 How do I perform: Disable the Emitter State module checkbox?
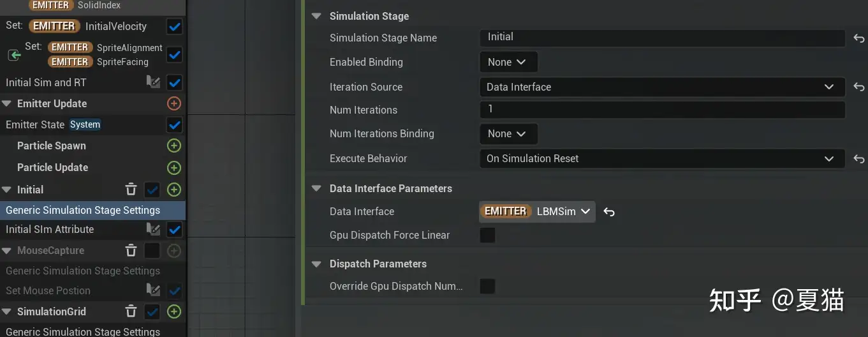click(174, 124)
